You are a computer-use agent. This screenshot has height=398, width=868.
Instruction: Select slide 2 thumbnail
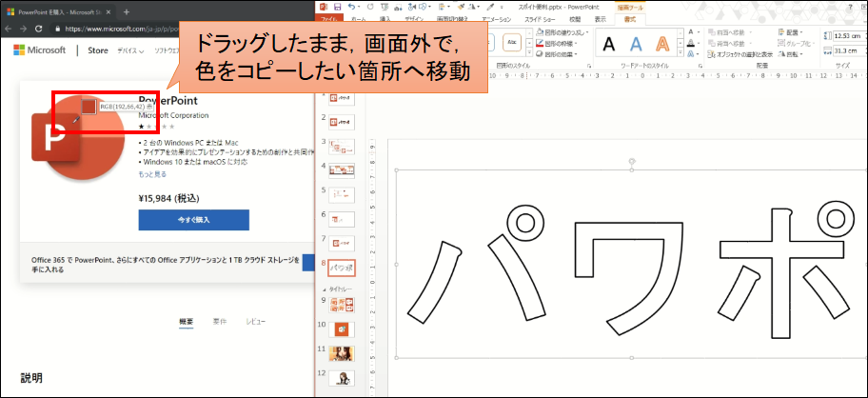click(342, 121)
